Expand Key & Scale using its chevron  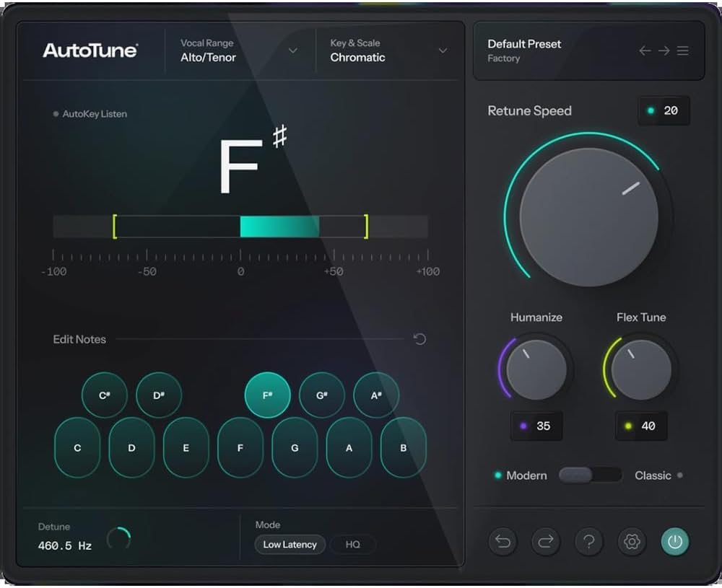443,51
